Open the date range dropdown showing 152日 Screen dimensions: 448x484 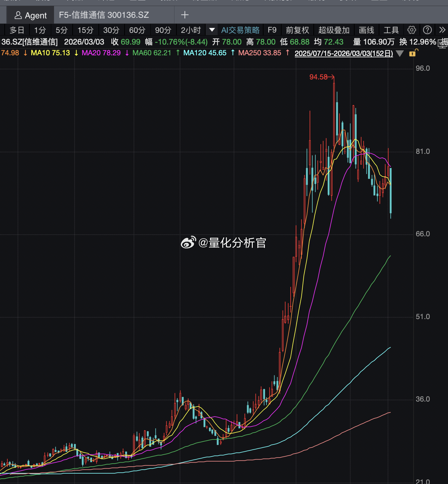pos(400,54)
